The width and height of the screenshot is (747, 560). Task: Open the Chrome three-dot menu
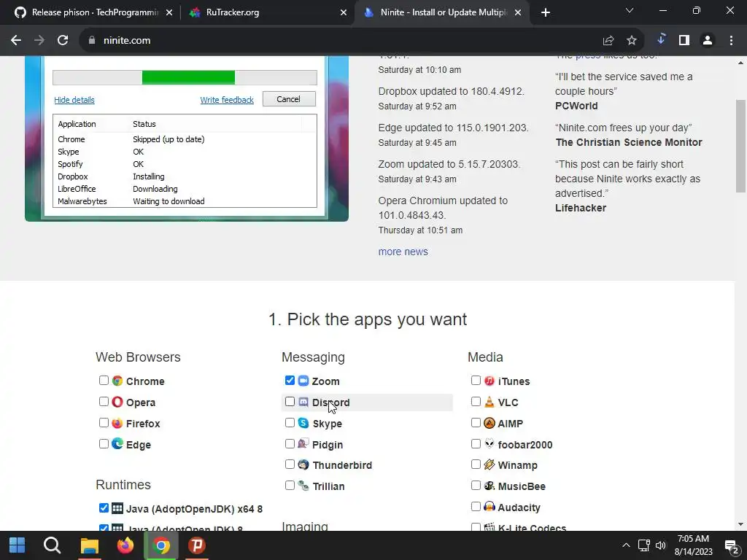731,41
